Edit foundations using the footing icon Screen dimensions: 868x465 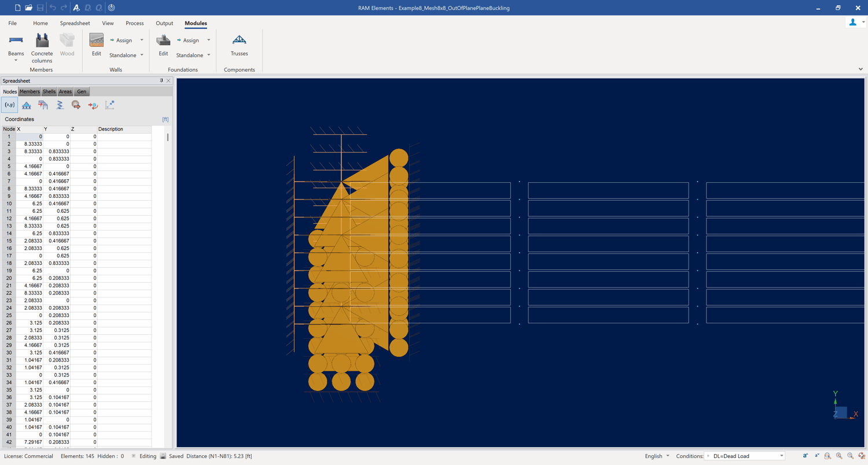coord(163,45)
